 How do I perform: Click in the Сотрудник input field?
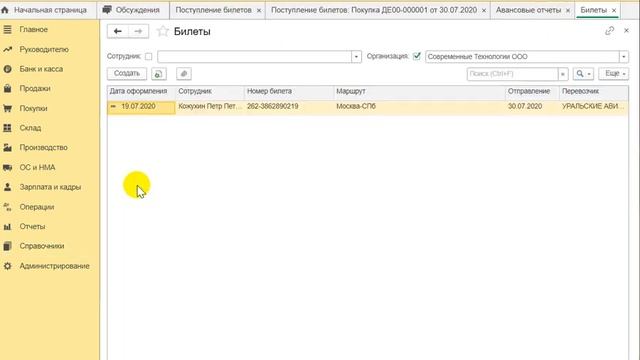point(254,57)
